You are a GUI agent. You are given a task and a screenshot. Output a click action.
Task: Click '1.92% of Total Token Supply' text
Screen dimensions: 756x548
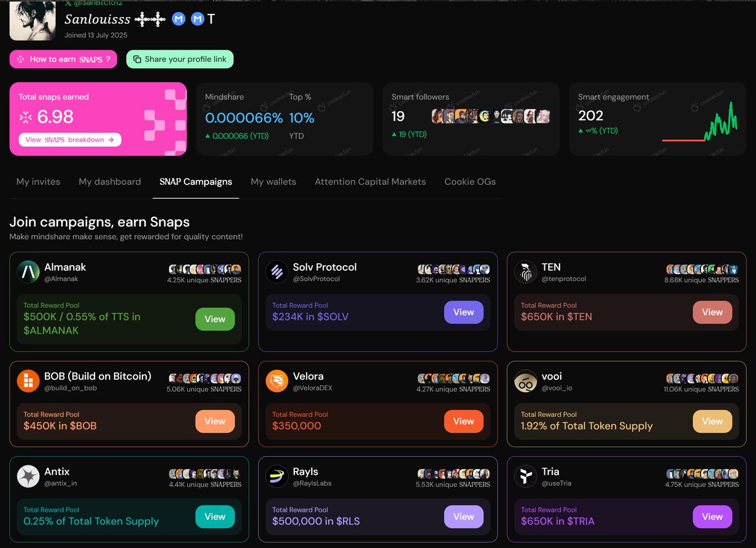click(x=587, y=426)
